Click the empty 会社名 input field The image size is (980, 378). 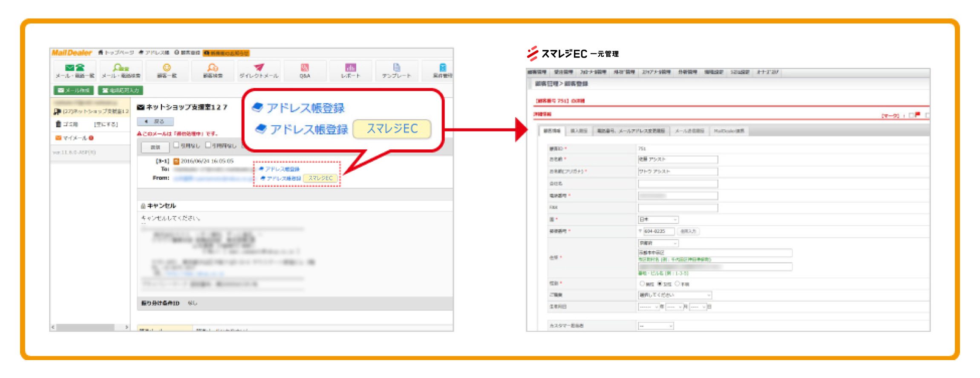click(x=678, y=184)
